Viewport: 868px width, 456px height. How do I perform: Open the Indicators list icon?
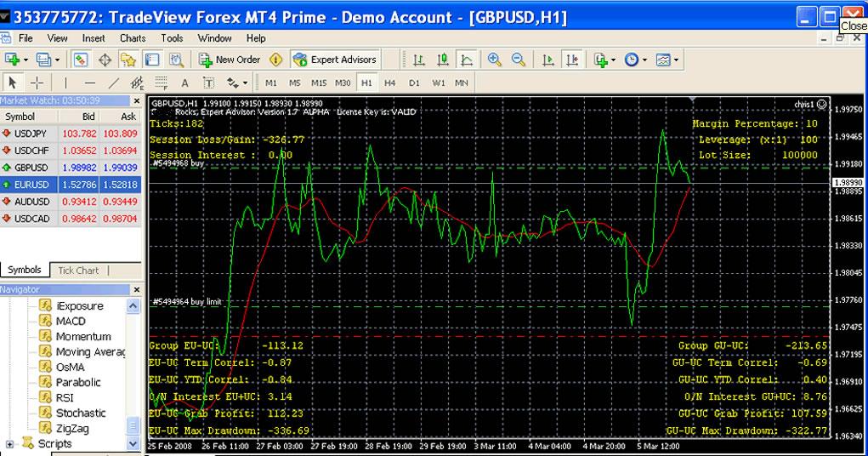(600, 60)
